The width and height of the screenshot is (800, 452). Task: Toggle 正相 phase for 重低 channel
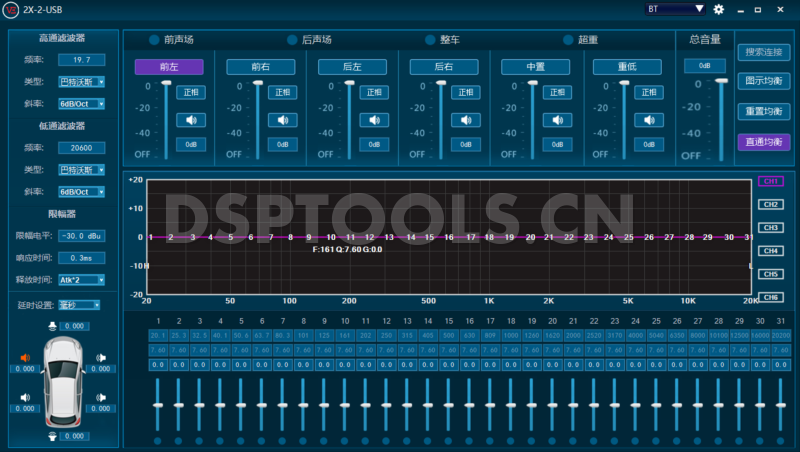[x=649, y=92]
